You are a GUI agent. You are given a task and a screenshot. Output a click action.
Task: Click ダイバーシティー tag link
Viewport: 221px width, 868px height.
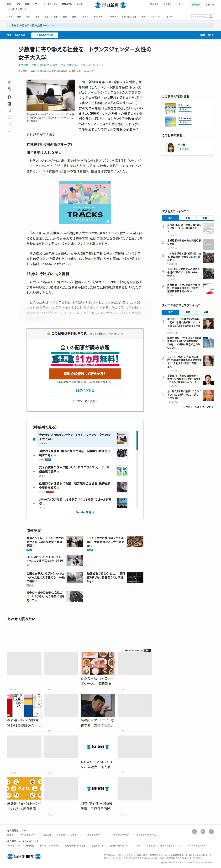coord(97,65)
